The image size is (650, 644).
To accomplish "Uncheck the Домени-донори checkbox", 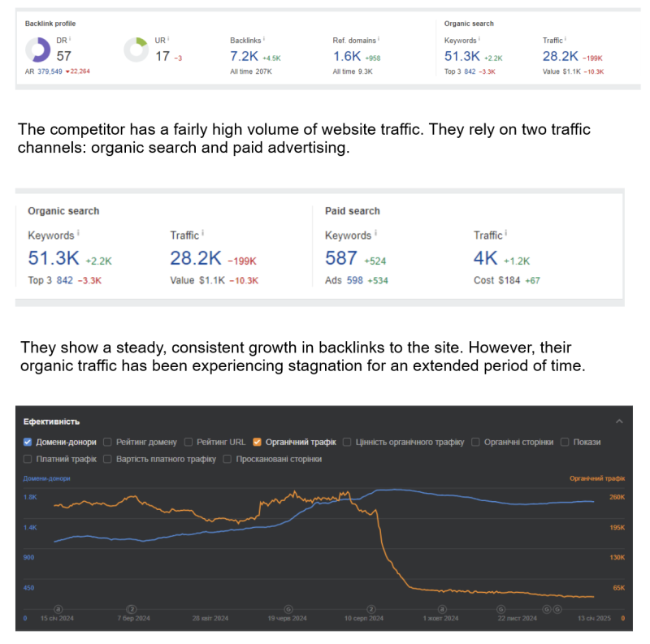I will (x=27, y=443).
